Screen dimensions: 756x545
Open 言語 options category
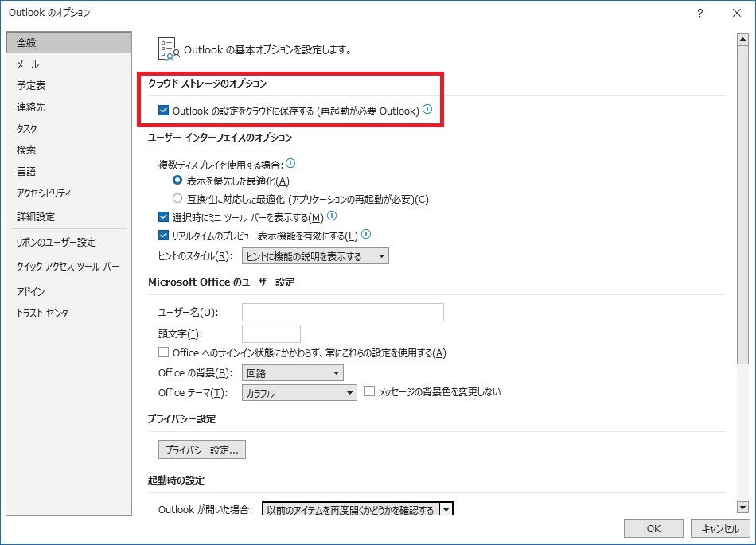pyautogui.click(x=68, y=171)
